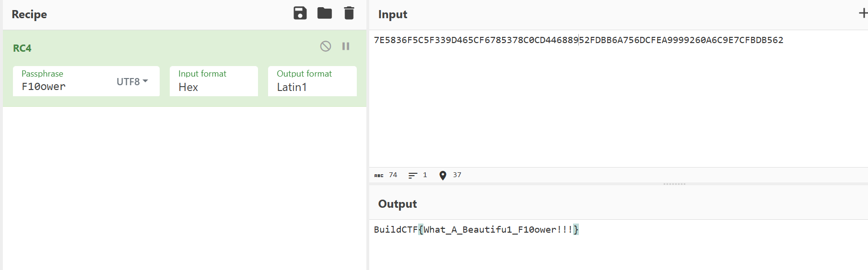Add a new input tab
This screenshot has height=270, width=868.
[863, 13]
